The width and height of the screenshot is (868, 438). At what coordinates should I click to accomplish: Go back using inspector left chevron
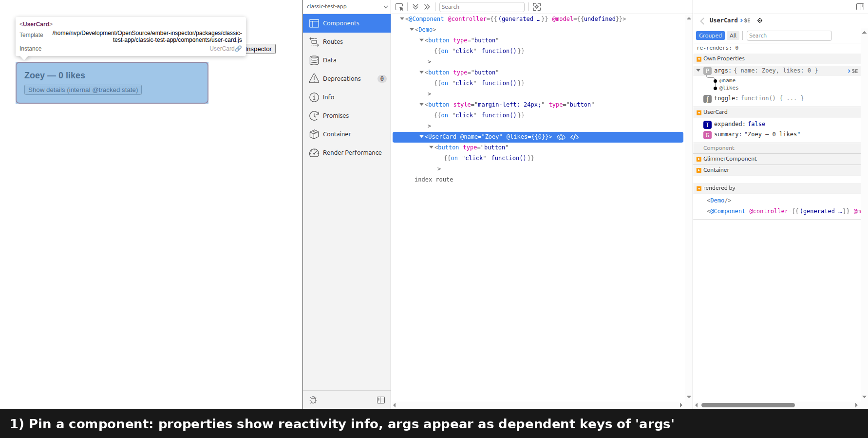[702, 21]
